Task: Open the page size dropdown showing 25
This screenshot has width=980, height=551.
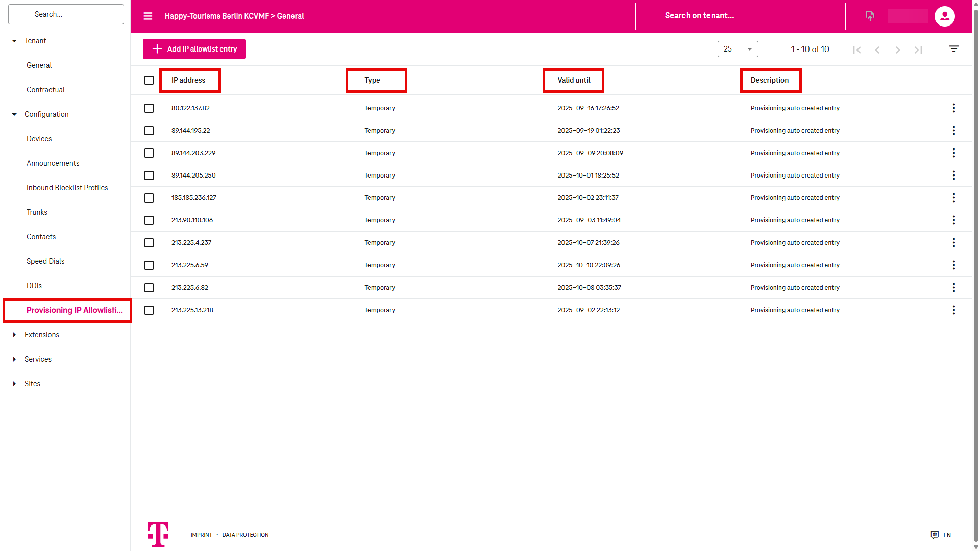Action: point(738,49)
